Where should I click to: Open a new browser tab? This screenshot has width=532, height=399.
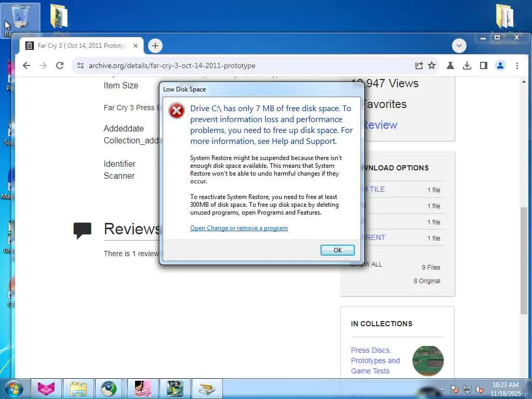(x=155, y=46)
